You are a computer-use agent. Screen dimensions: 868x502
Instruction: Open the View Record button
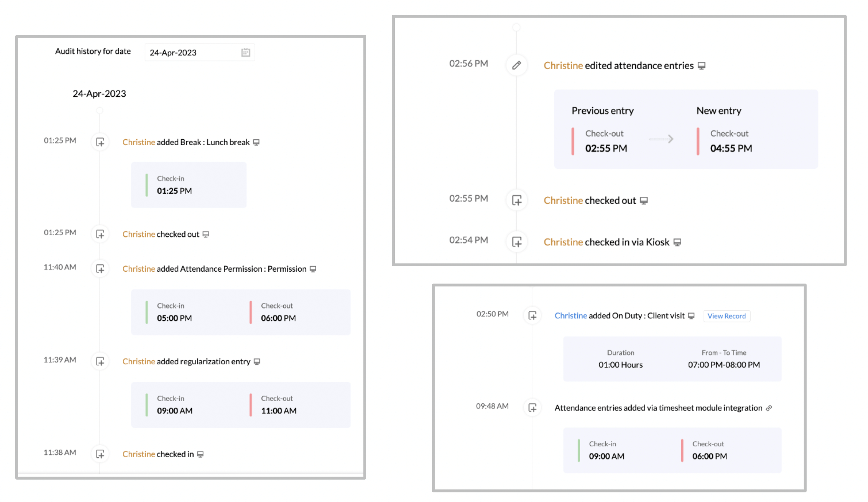726,316
